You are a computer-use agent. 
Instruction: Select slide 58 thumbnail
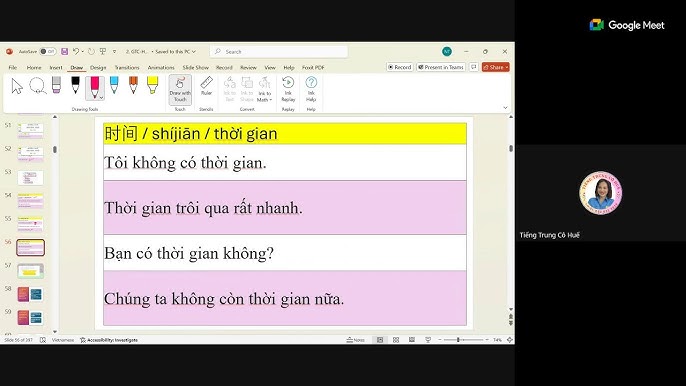click(30, 294)
